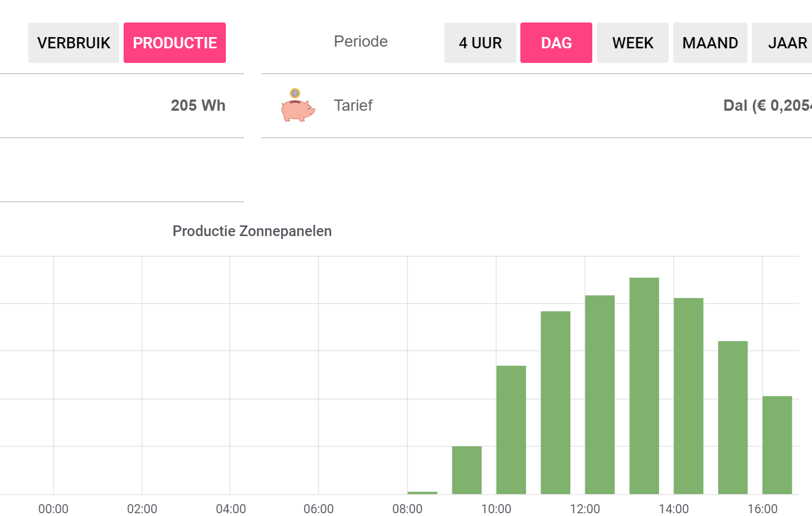Click the short bar just before 10:00
The image size is (812, 516).
466,470
